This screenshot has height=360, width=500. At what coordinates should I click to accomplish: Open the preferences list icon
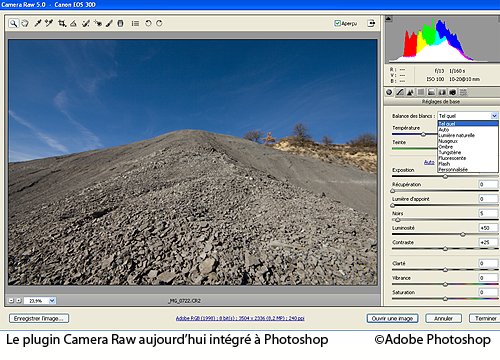(135, 23)
